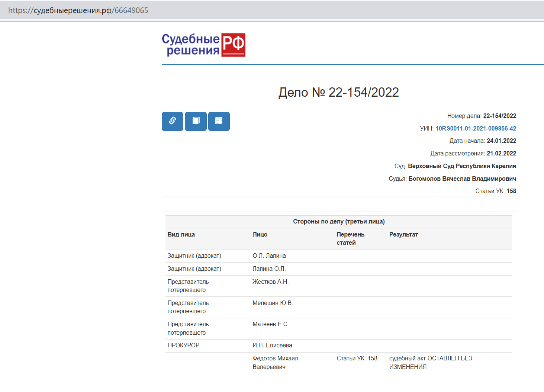Viewport: 544px width, 392px height.
Task: Click the Судебные решения РФ logo
Action: click(x=203, y=45)
